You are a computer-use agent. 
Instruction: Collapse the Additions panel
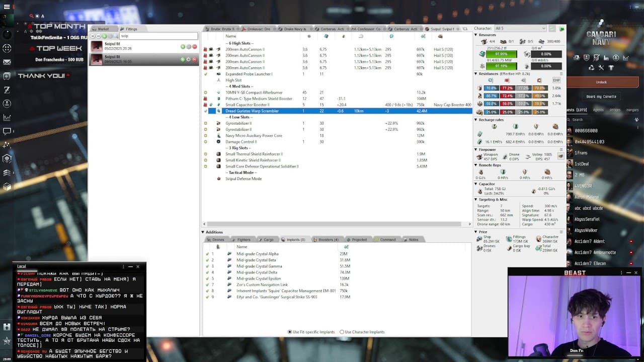[203, 232]
